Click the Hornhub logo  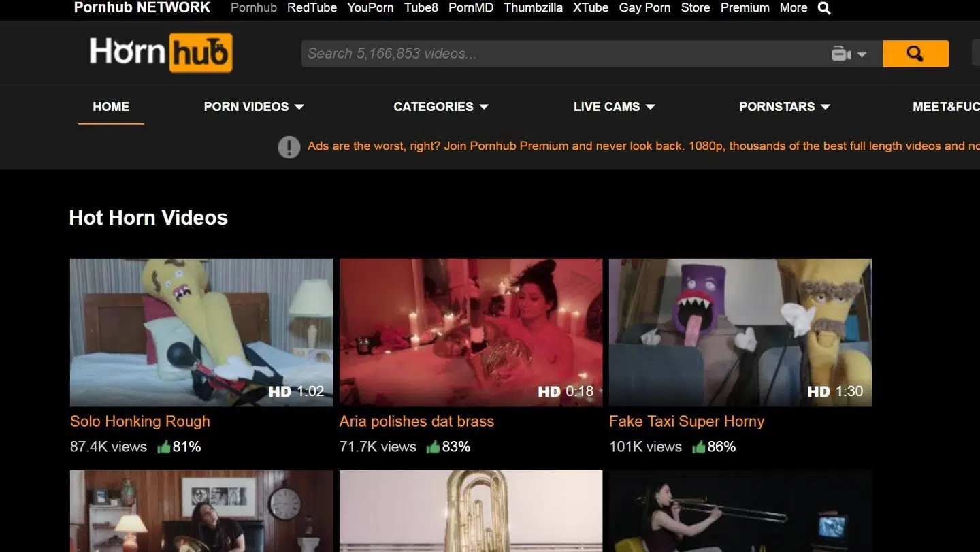point(161,52)
